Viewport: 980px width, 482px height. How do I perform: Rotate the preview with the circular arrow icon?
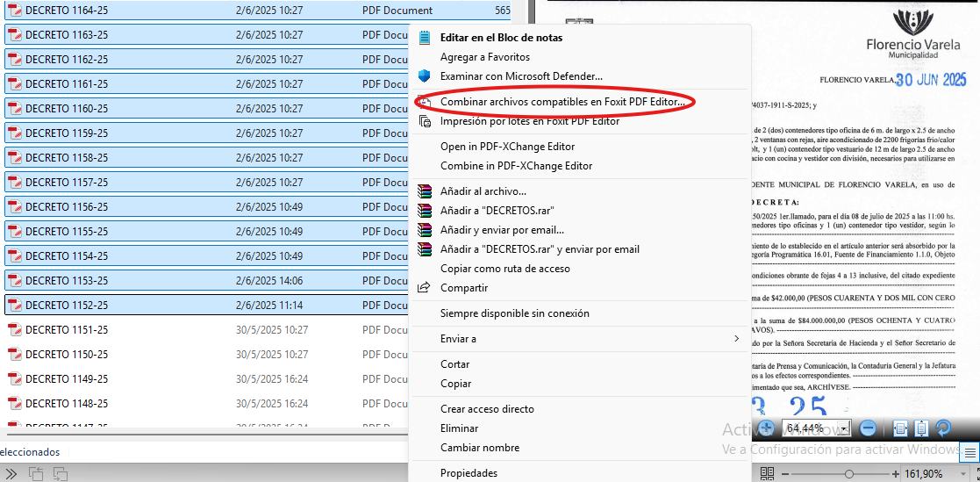coord(942,428)
